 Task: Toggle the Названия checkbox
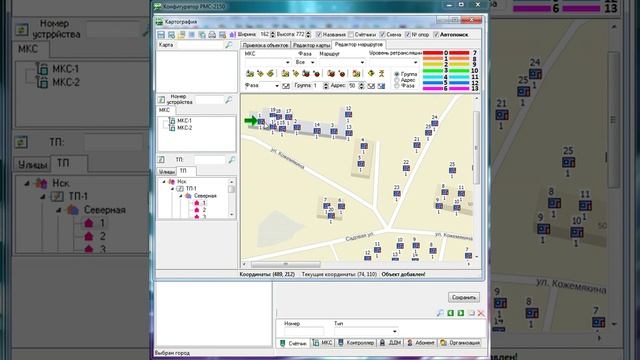[319, 35]
